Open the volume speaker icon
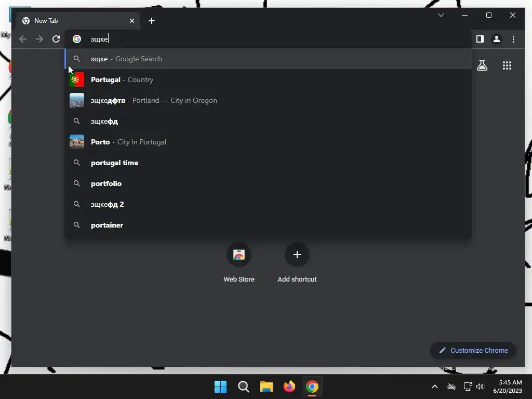 tap(480, 387)
